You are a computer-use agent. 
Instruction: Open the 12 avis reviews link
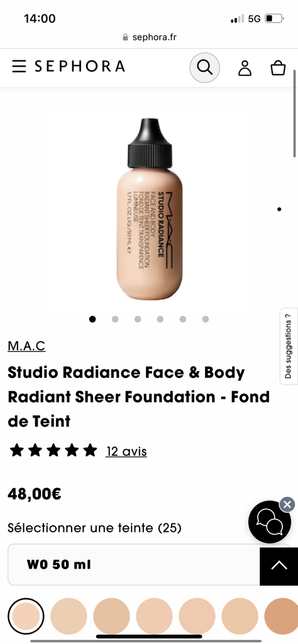(x=126, y=452)
